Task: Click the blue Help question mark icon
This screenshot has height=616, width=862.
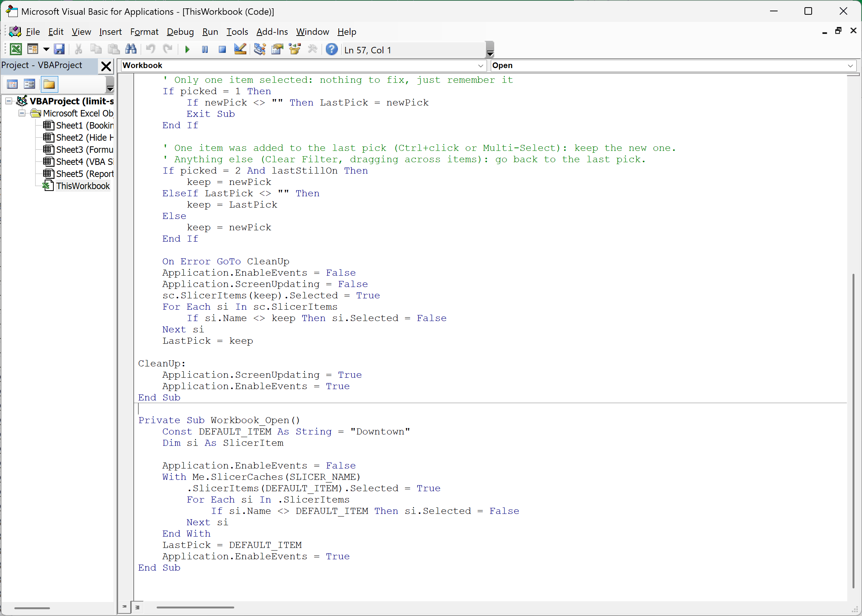Action: (x=332, y=49)
